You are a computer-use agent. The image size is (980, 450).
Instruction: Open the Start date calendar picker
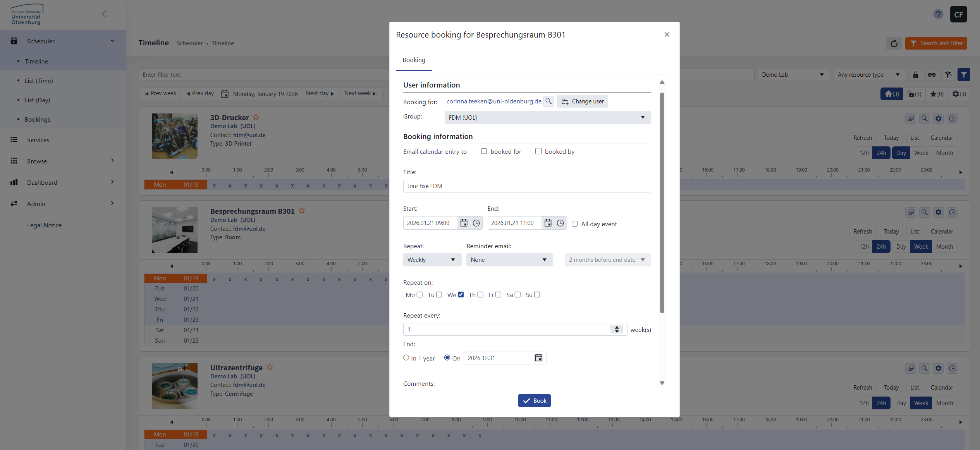464,223
